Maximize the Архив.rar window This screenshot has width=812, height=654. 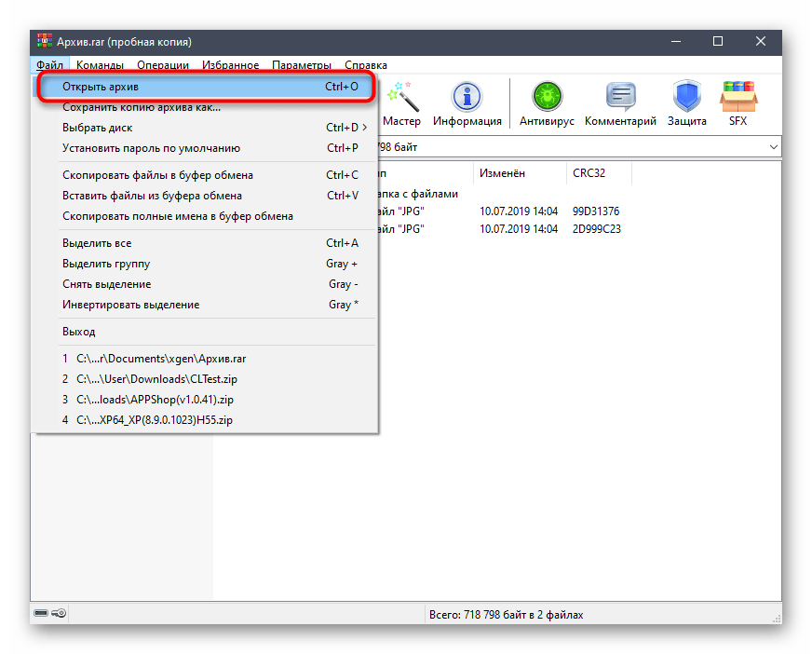pos(718,42)
